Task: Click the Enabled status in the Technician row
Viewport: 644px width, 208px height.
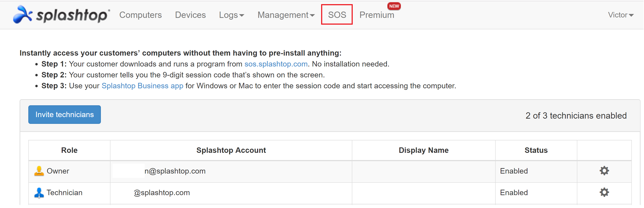Action: [x=514, y=193]
